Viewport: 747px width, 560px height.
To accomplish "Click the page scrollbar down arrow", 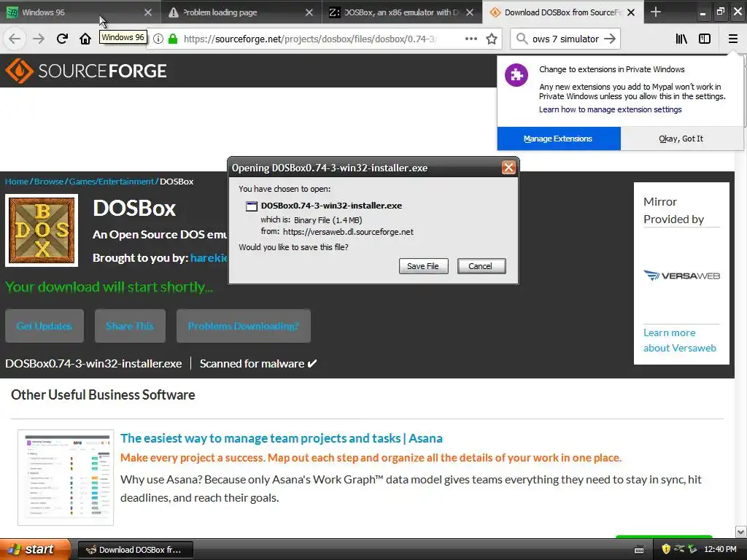I will pyautogui.click(x=740, y=532).
